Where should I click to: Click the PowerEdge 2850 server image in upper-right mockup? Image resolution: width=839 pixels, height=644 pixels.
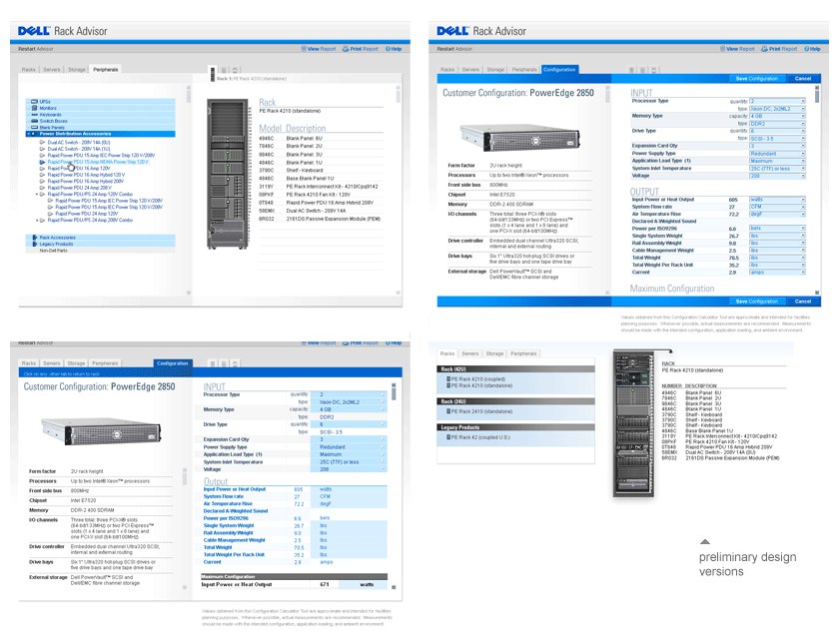[519, 138]
